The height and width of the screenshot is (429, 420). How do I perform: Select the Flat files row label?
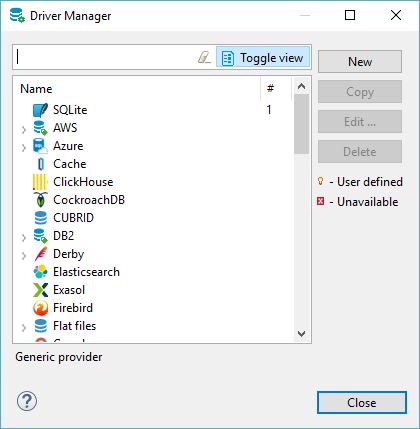(74, 326)
